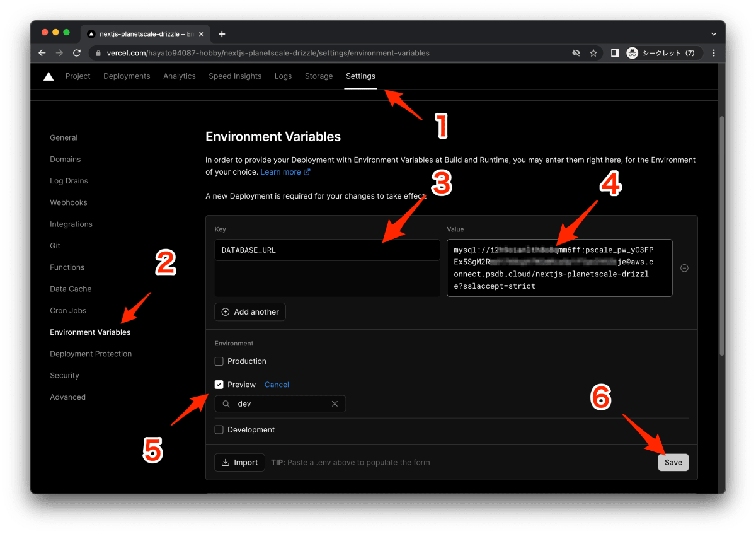Image resolution: width=756 pixels, height=534 pixels.
Task: Open the Storage tab
Action: pyautogui.click(x=319, y=76)
